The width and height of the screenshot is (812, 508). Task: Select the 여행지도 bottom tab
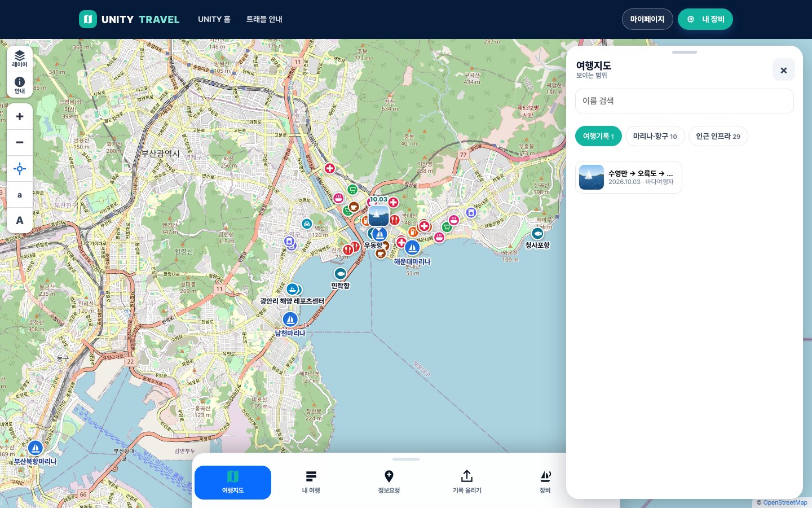click(x=233, y=482)
